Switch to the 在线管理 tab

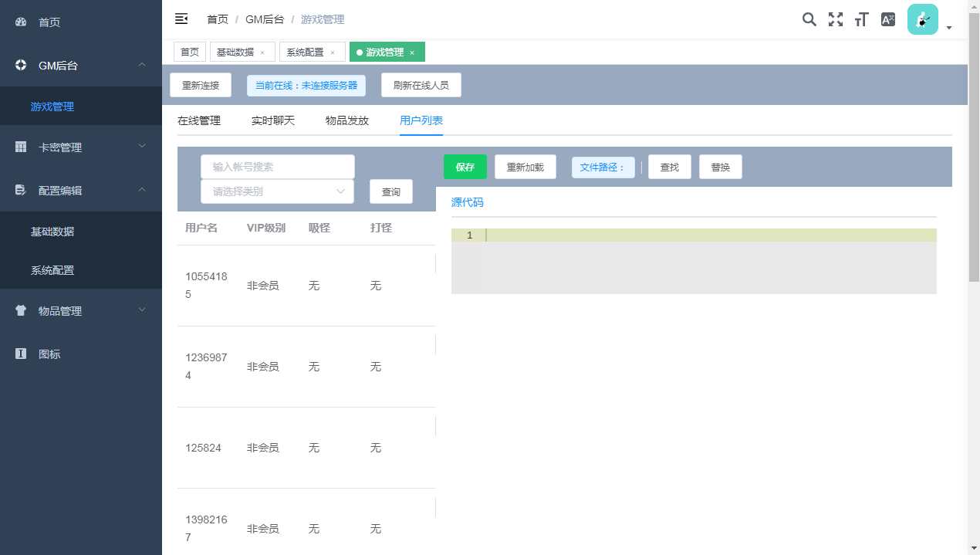tap(199, 120)
